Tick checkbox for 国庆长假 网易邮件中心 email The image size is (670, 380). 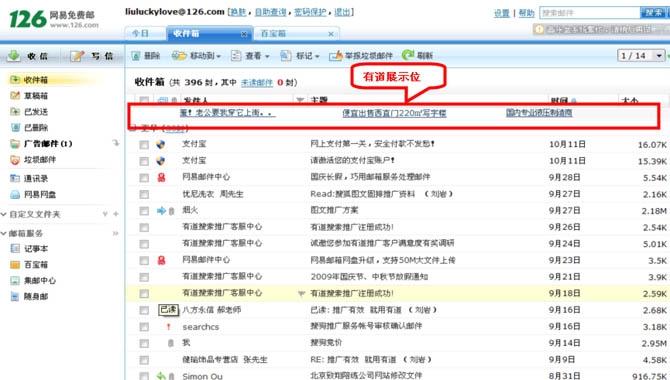(x=144, y=178)
